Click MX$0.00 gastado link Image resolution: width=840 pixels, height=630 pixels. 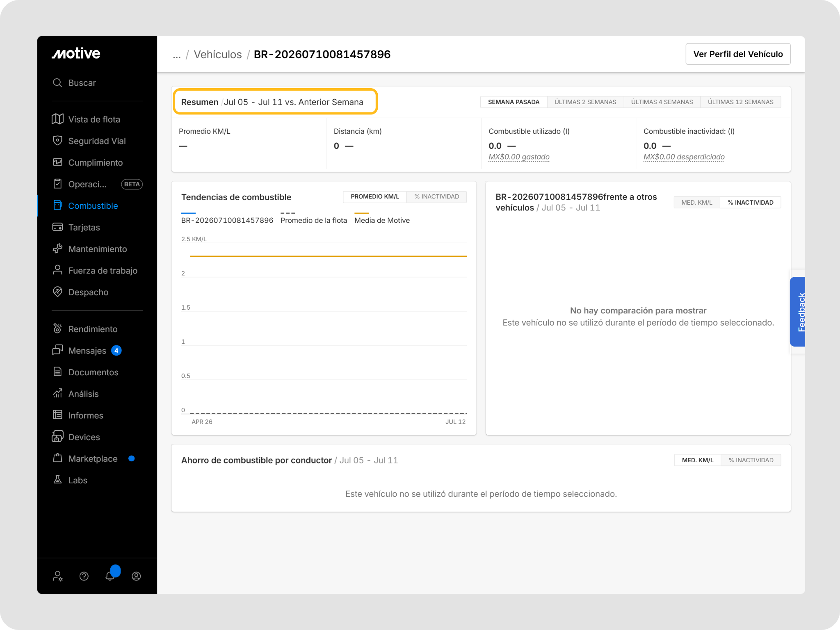[x=519, y=157]
